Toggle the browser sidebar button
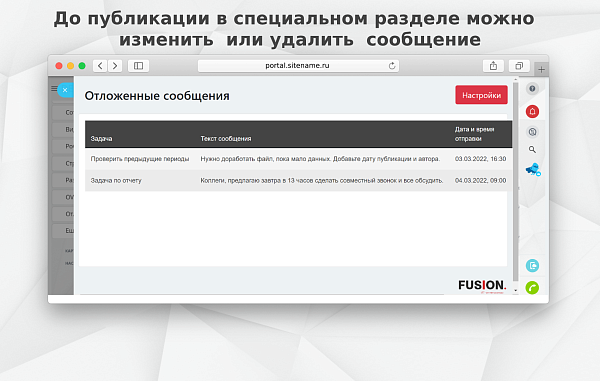Viewport: 600px width, 381px height. tap(139, 66)
